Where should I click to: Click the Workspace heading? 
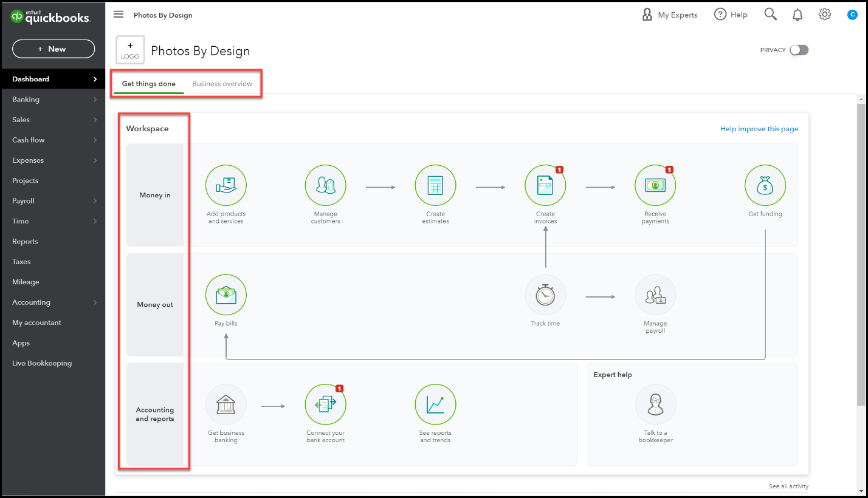coord(147,129)
